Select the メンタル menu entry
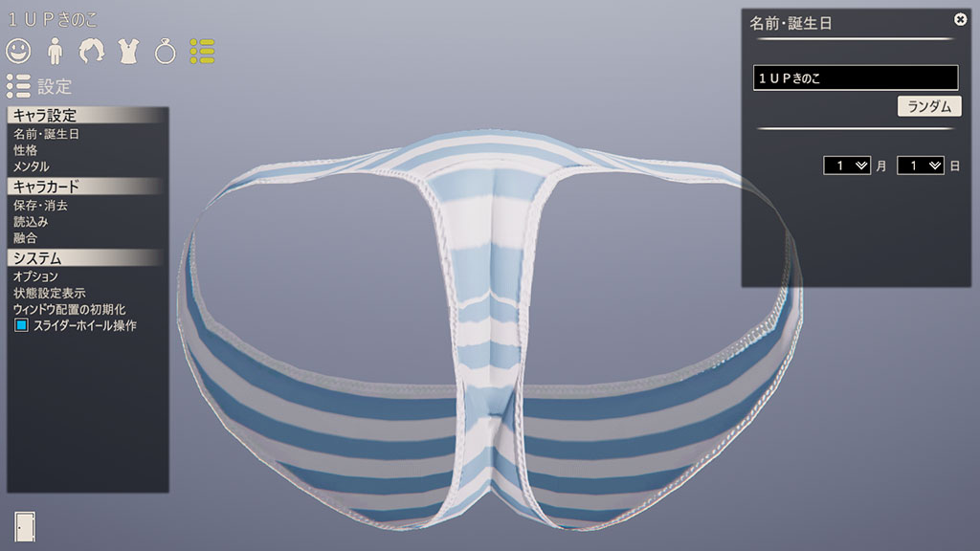Screen dimensions: 980x551 tap(32, 166)
